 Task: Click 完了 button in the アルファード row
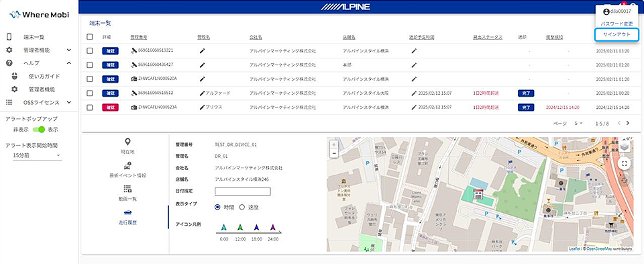coord(526,93)
